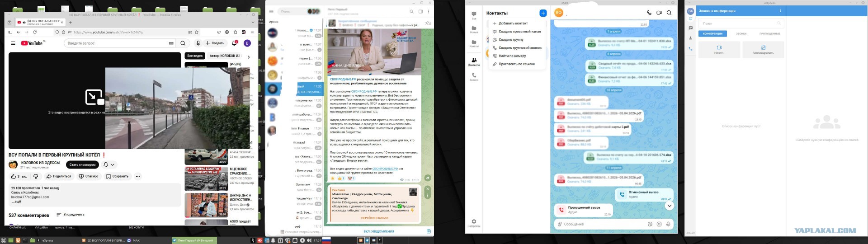Attach a file in MAX message box
This screenshot has width=868, height=244.
coord(560,224)
